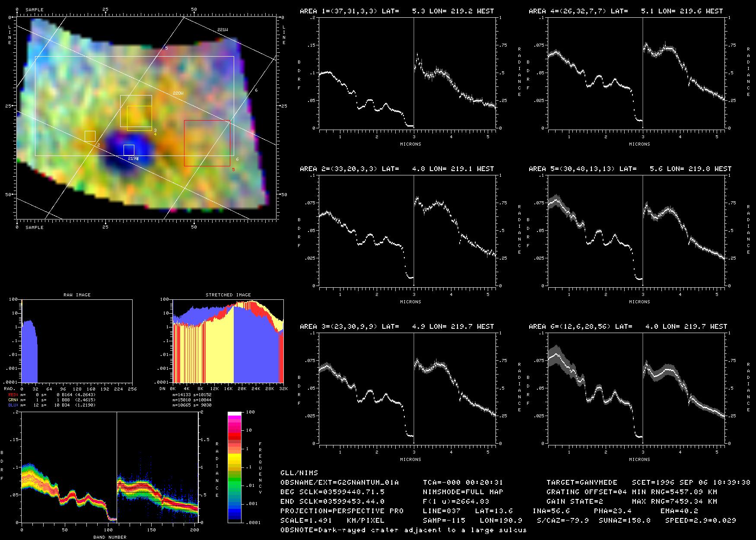Click the SPEED=2.9*0.029 value
The width and height of the screenshot is (756, 540).
click(700, 521)
